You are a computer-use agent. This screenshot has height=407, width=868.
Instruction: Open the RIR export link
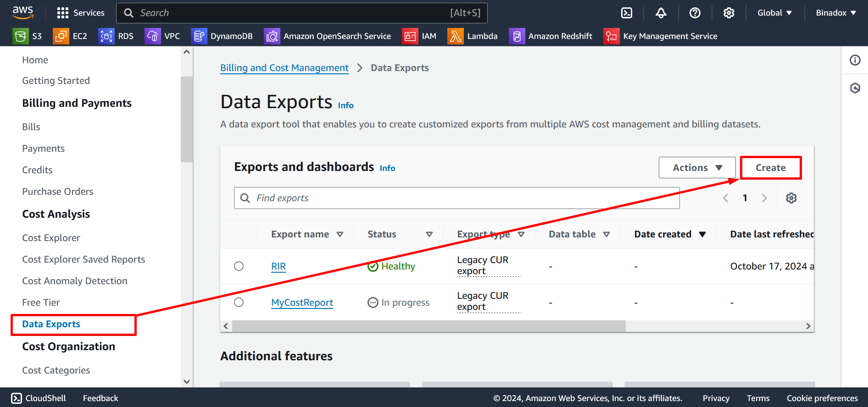pos(278,266)
